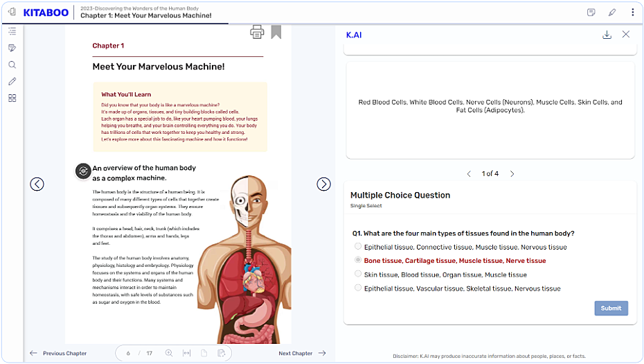This screenshot has height=364, width=644.
Task: Go to Previous Chapter
Action: 58,353
